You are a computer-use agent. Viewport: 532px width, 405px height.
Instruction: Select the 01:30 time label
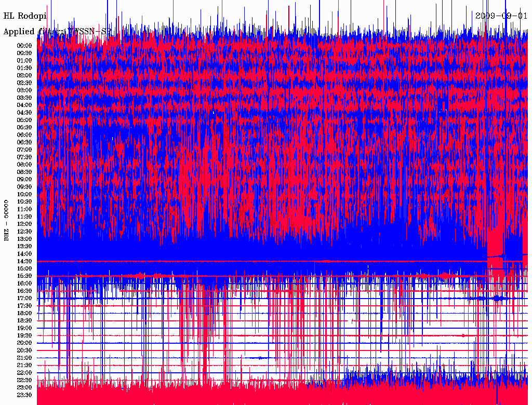[x=24, y=68]
